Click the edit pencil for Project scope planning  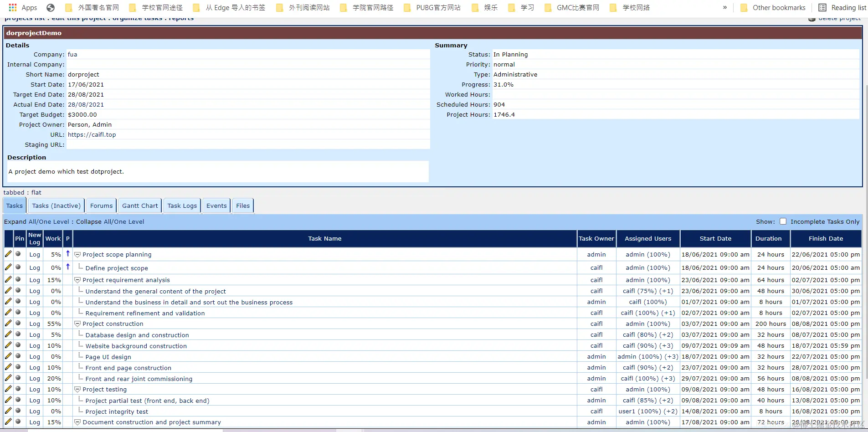[8, 254]
